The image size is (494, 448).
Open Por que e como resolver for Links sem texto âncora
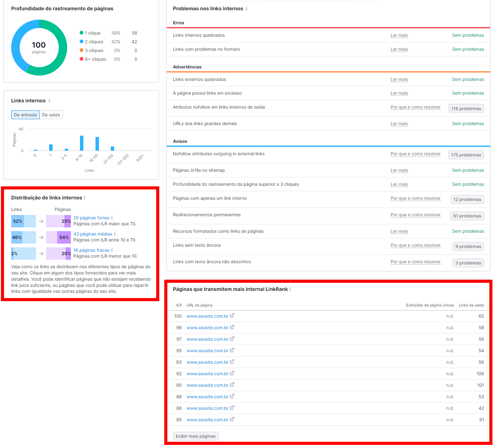pos(416,245)
